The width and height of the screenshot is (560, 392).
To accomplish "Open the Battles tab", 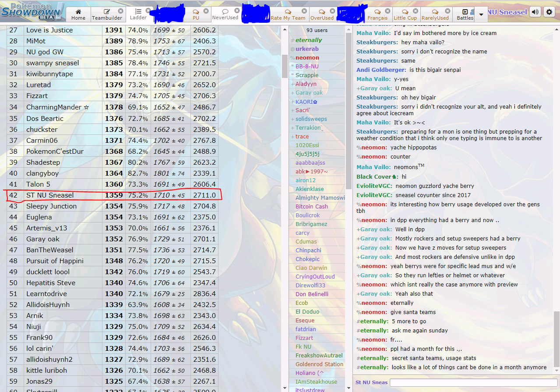I will pyautogui.click(x=465, y=14).
